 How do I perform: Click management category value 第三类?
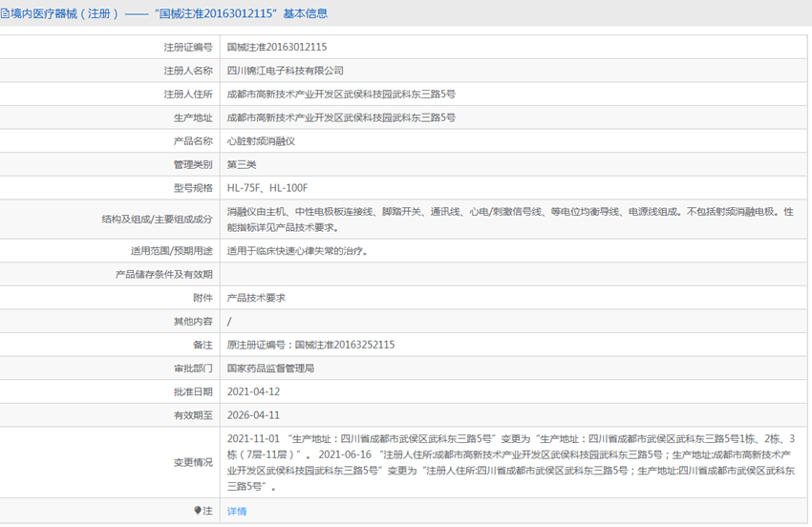[x=242, y=164]
